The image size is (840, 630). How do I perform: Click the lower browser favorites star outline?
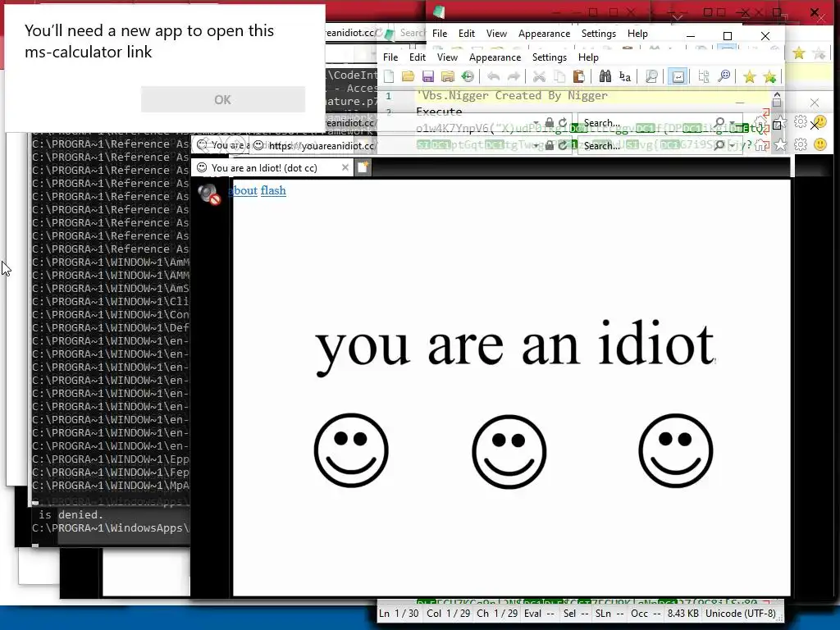pos(781,144)
